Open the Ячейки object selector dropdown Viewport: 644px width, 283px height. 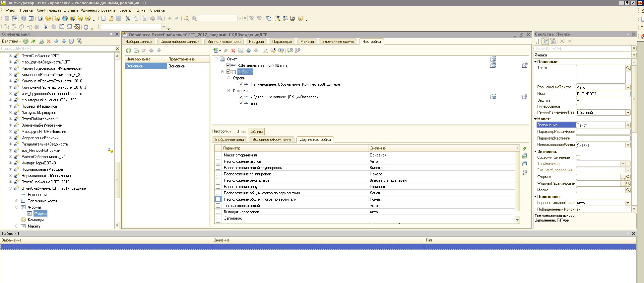634,55
